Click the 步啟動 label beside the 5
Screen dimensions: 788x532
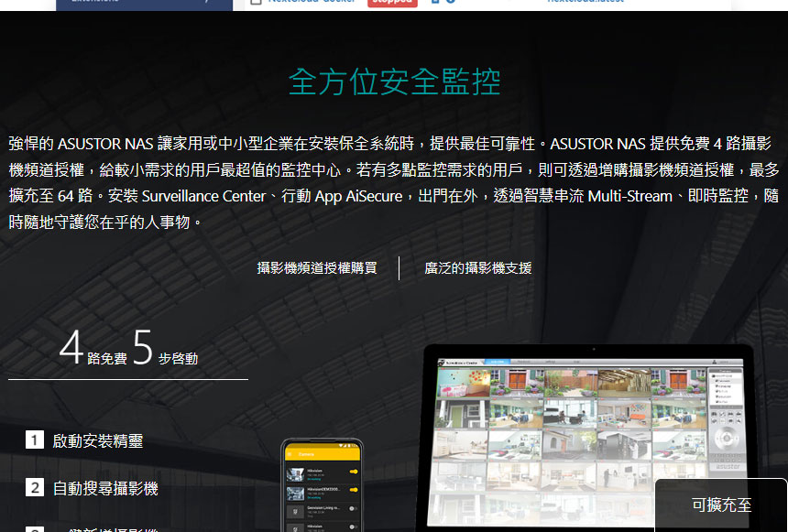point(179,359)
